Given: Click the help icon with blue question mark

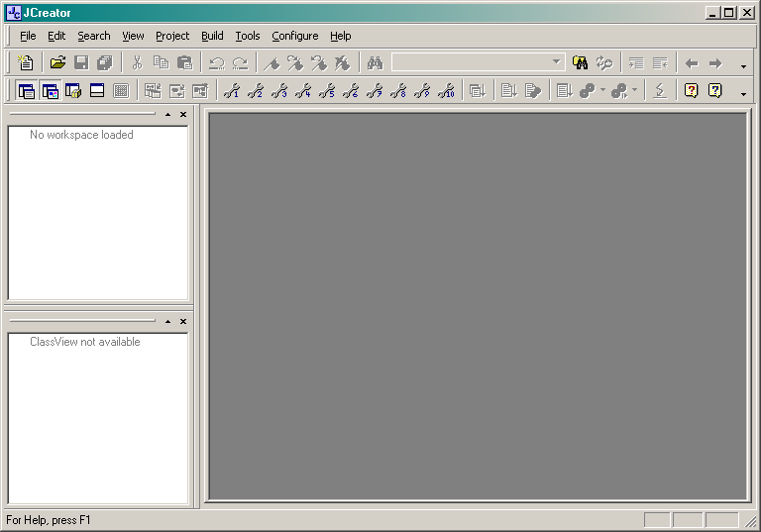Looking at the screenshot, I should 714,91.
